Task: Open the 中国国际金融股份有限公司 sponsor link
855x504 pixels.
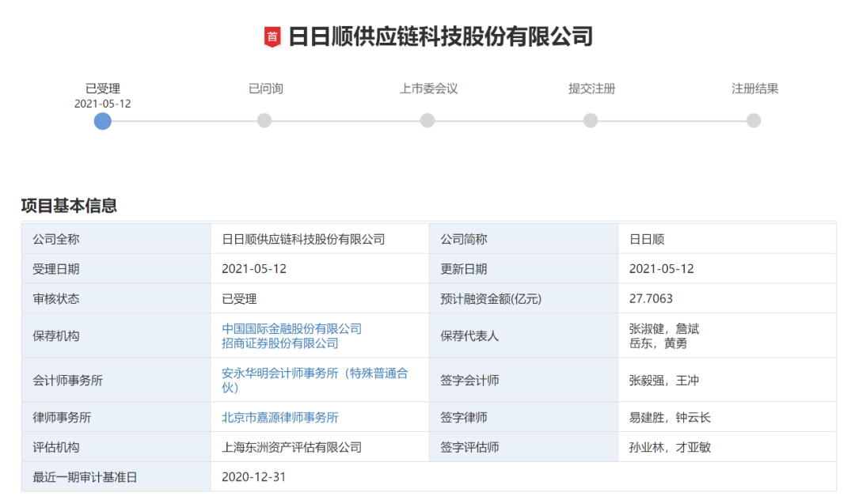Action: 291,328
